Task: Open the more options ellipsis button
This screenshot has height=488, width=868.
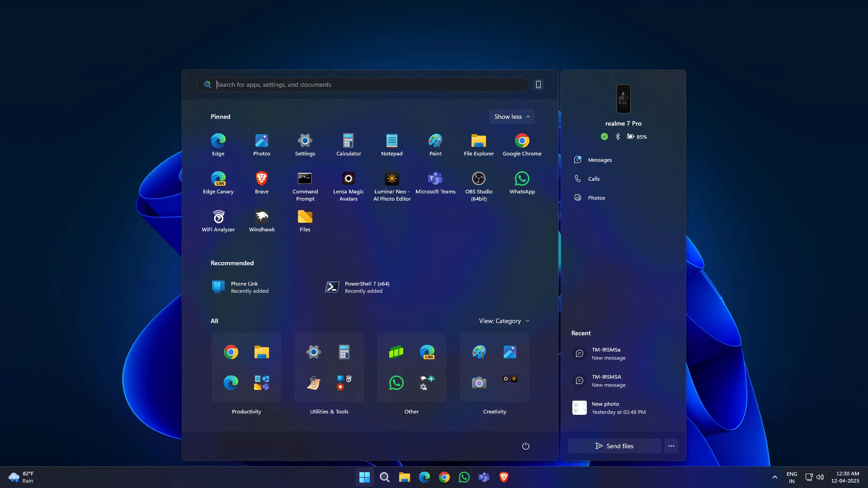Action: tap(671, 446)
